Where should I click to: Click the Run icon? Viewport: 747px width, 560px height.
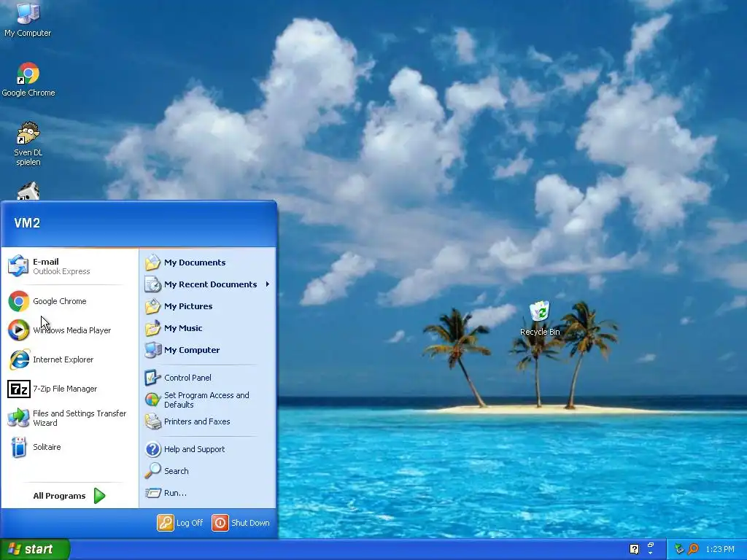[x=153, y=493]
